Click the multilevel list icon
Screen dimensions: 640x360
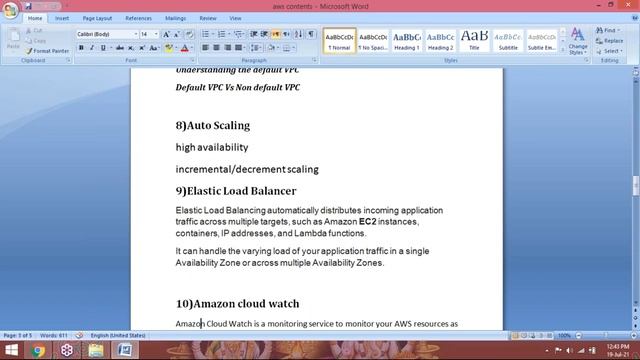pos(238,34)
